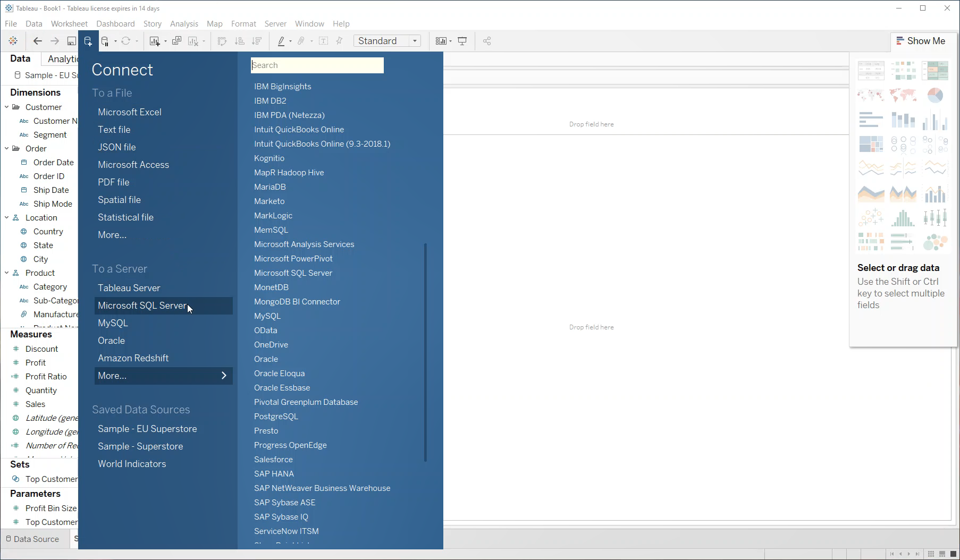Click the share workbook icon

coord(486,41)
